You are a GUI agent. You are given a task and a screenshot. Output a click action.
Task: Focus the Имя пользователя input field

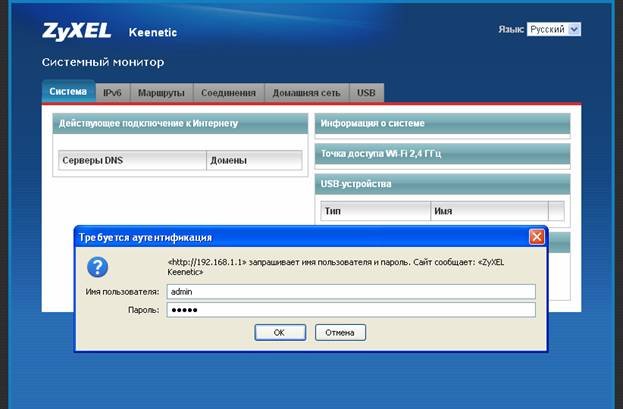point(350,291)
